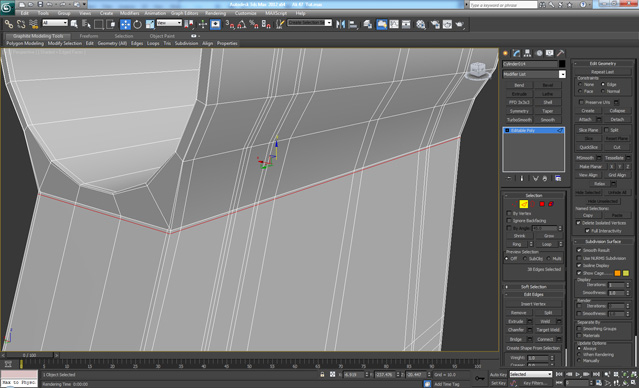
Task: Collapse the Subdivision Surface rollout
Action: click(603, 242)
